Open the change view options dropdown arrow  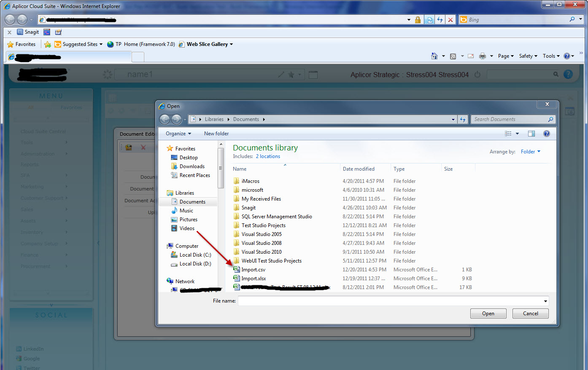(517, 134)
